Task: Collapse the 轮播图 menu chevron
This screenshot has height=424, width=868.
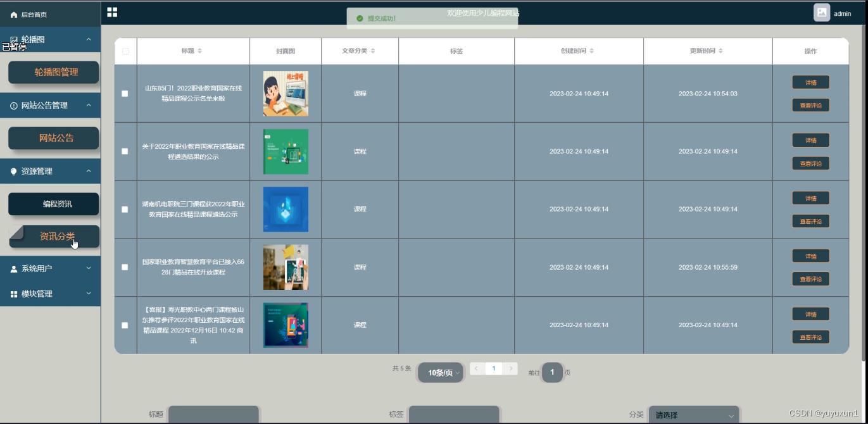Action: 89,39
